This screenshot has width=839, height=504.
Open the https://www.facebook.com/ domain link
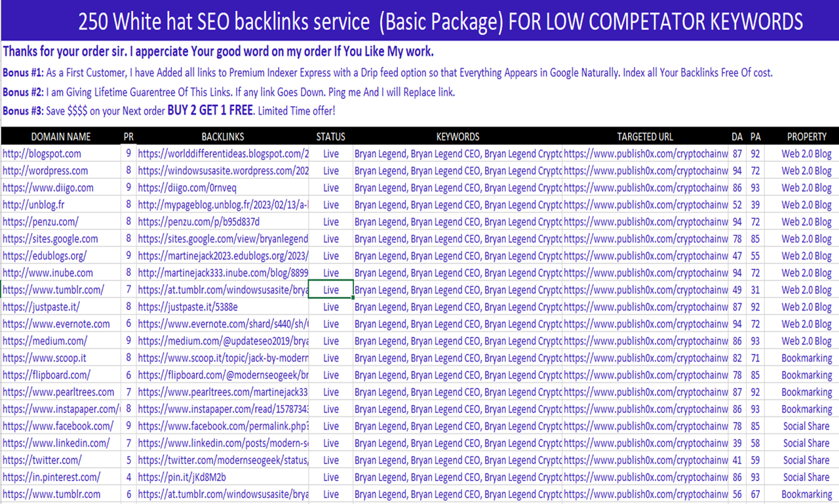[57, 426]
